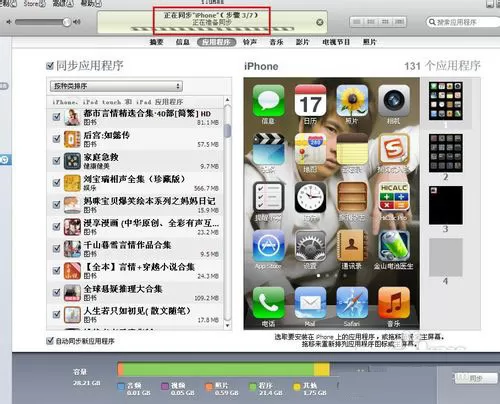Select the 应用程序 tab
This screenshot has width=500, height=404.
pos(216,42)
